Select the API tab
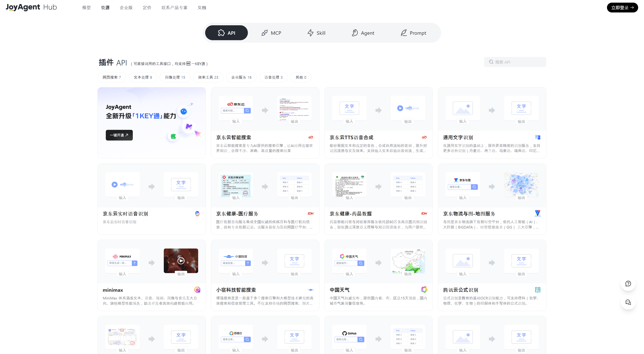Image resolution: width=644 pixels, height=354 pixels. click(227, 33)
